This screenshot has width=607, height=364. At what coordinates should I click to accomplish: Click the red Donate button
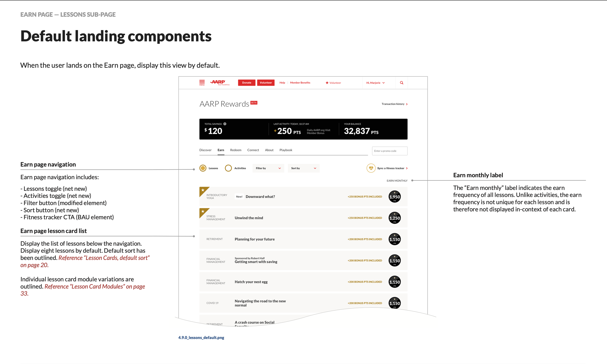246,83
